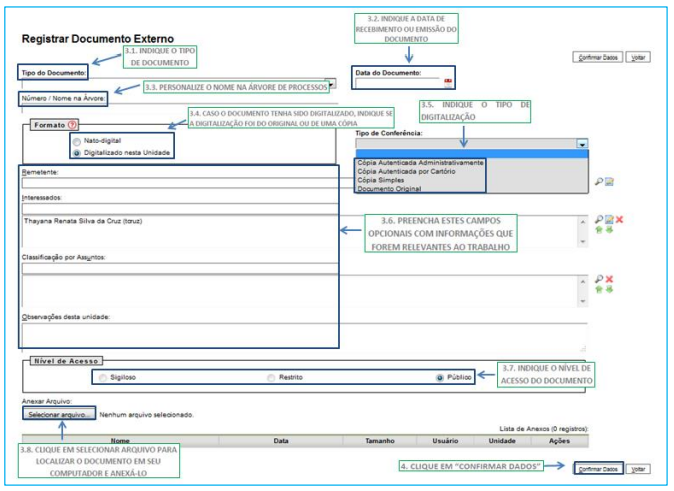Image resolution: width=674 pixels, height=491 pixels.
Task: Click Selecionar arquivo to attach a file
Action: point(60,414)
